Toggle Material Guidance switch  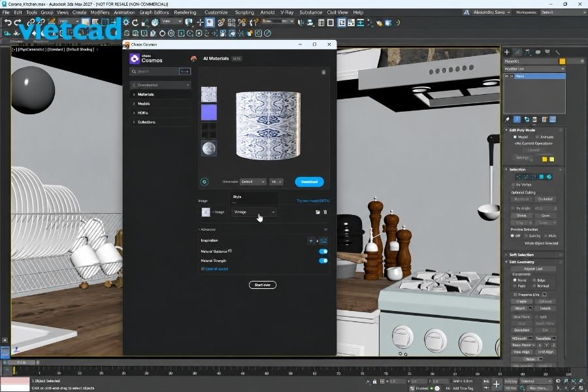coord(323,252)
